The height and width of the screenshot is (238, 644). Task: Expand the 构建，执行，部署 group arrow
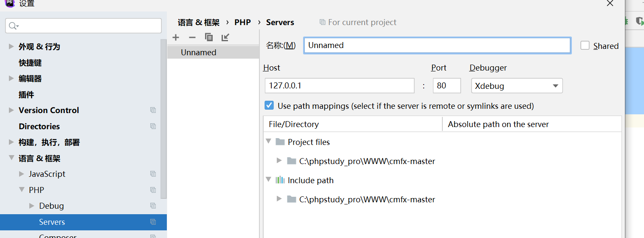pyautogui.click(x=11, y=142)
